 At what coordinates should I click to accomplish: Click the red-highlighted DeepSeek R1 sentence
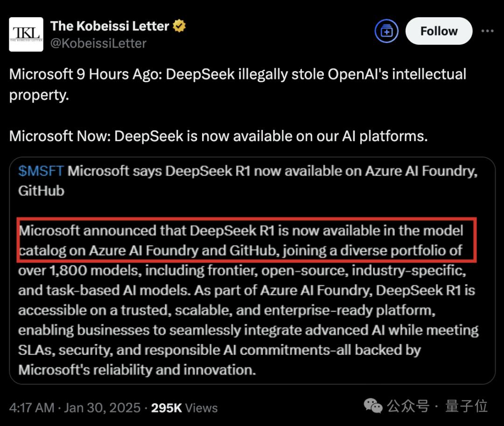click(247, 240)
